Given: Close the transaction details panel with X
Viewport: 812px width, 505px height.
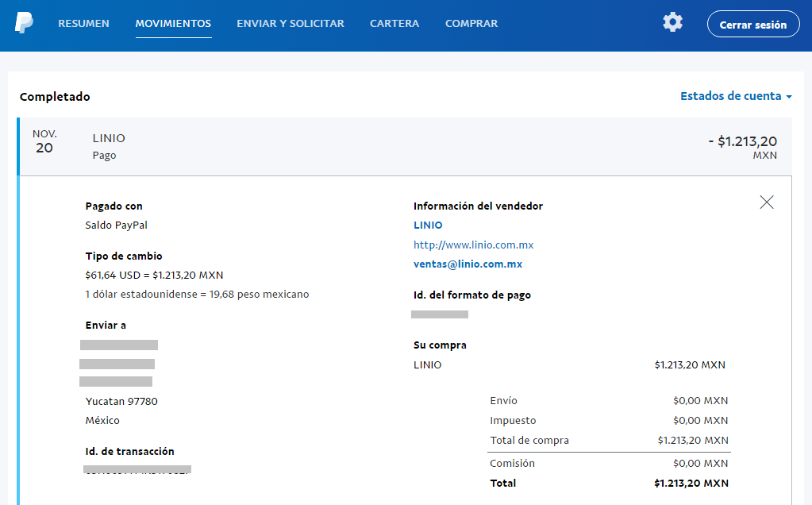Looking at the screenshot, I should click(x=767, y=202).
